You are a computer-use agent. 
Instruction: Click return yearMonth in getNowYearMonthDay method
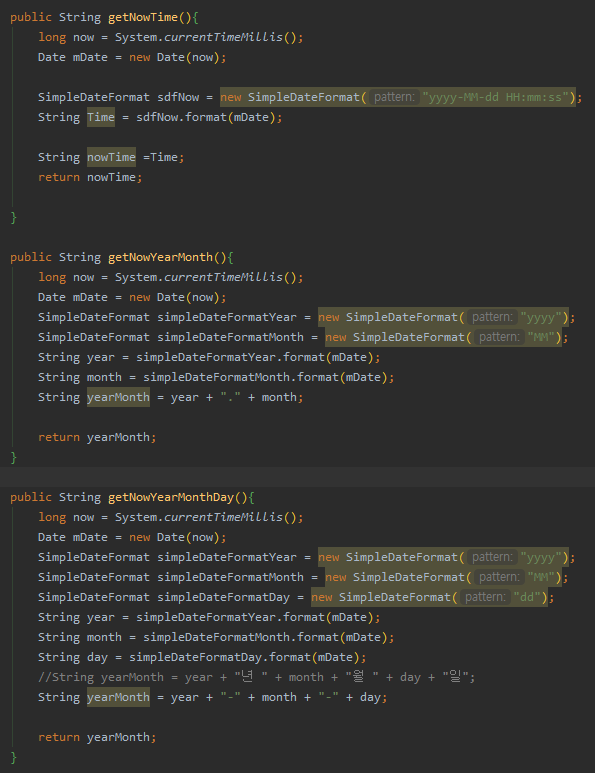[x=97, y=738]
